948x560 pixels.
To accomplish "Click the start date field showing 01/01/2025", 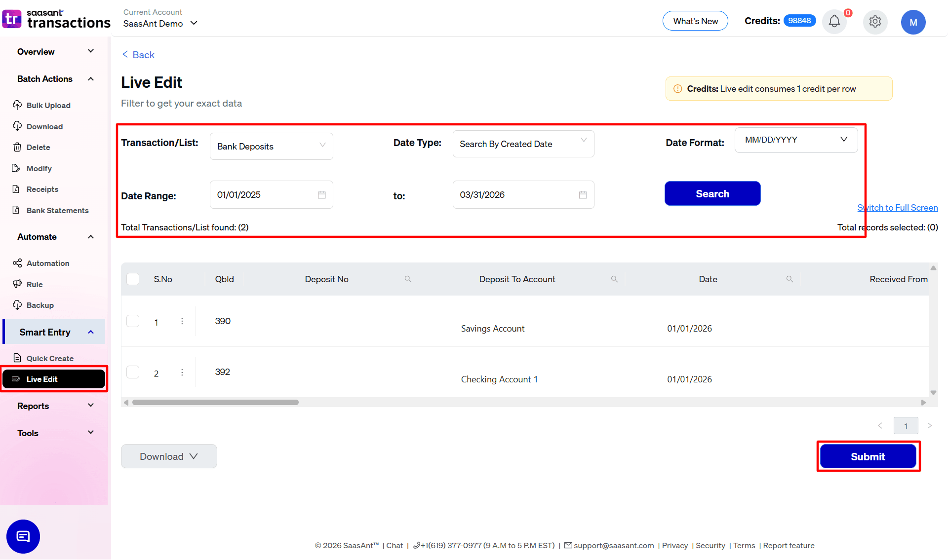I will point(271,194).
